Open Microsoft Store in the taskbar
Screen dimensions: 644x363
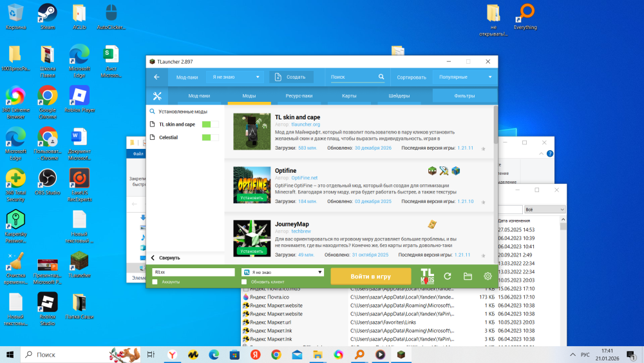coord(234,355)
